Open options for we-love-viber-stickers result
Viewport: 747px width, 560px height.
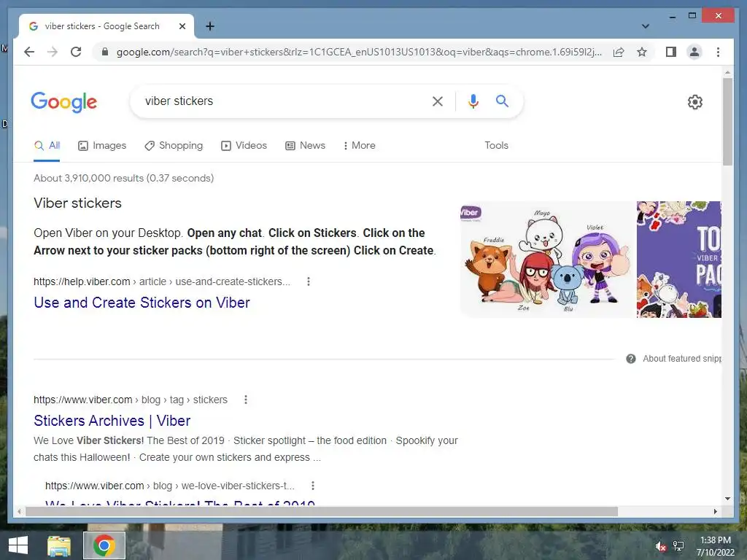312,486
